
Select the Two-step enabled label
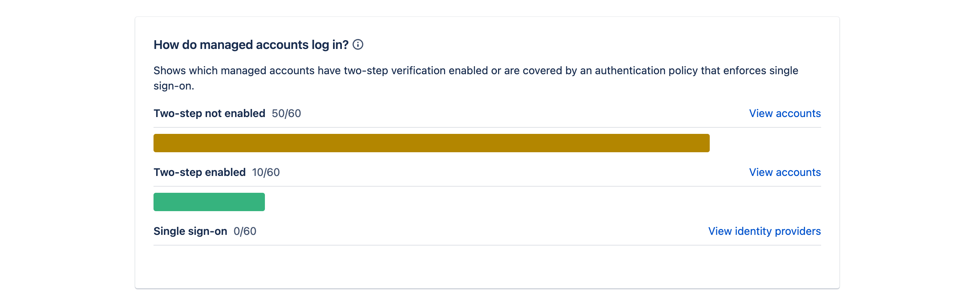coord(199,172)
